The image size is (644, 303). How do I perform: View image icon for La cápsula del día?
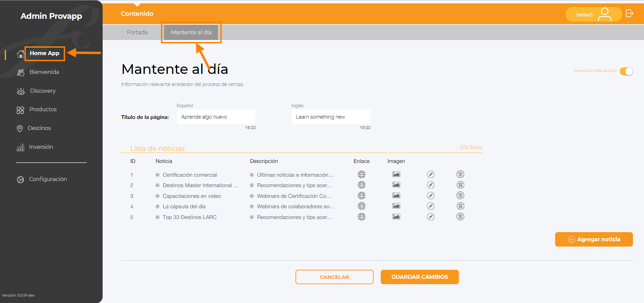396,206
